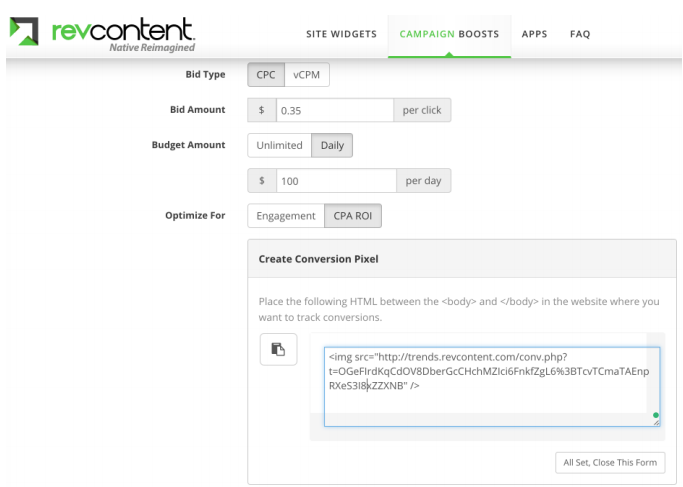This screenshot has height=487, width=683.
Task: Go to Campaign Boosts tab
Action: coord(449,34)
